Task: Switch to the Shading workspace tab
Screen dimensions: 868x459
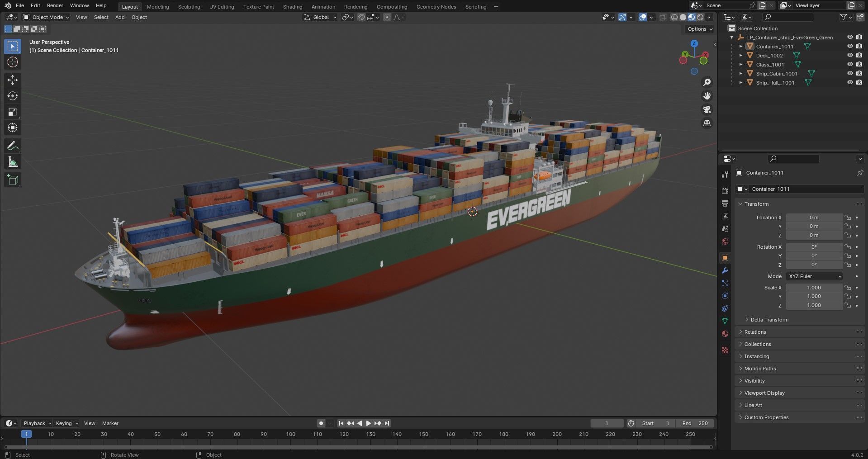Action: (293, 7)
